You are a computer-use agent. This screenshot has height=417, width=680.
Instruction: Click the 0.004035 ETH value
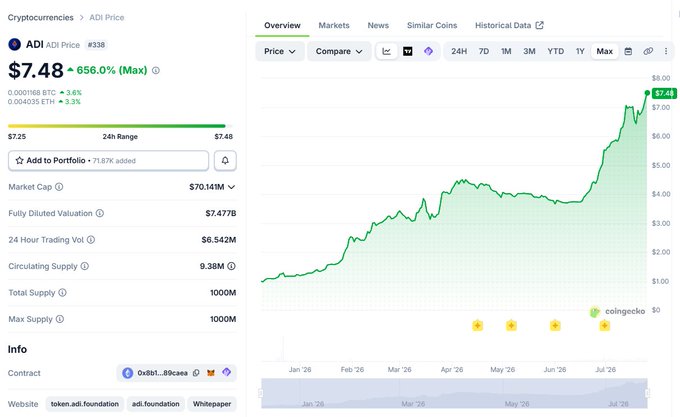click(31, 101)
